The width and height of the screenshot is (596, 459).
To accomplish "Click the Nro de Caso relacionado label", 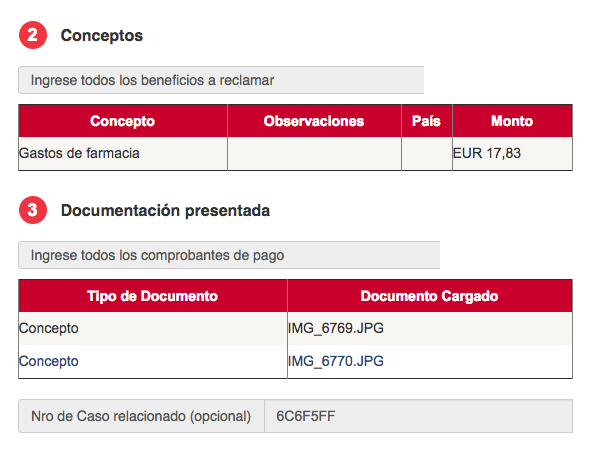I will (x=141, y=416).
